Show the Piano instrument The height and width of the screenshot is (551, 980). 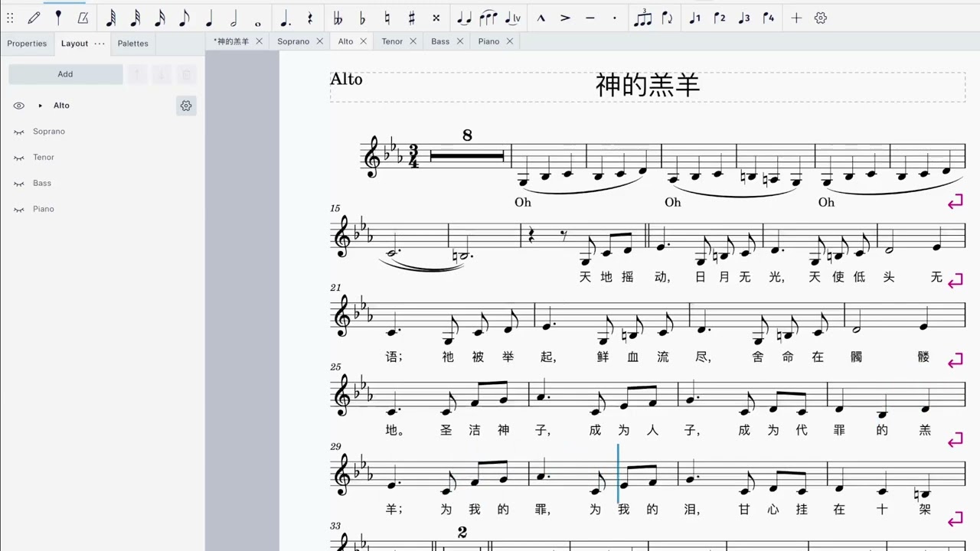point(19,209)
